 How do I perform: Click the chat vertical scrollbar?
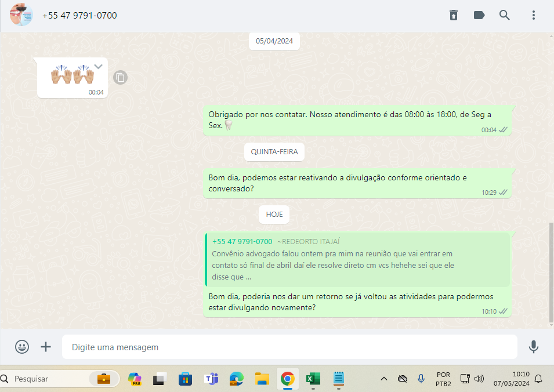[x=551, y=273]
